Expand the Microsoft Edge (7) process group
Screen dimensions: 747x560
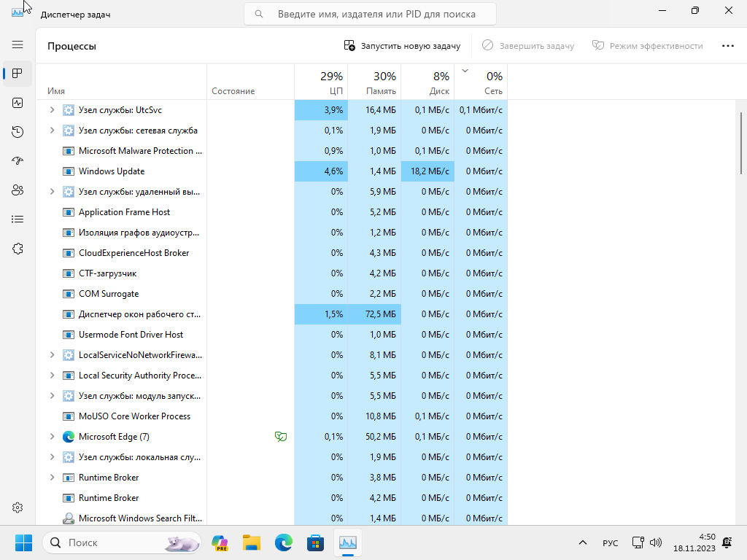pos(52,437)
